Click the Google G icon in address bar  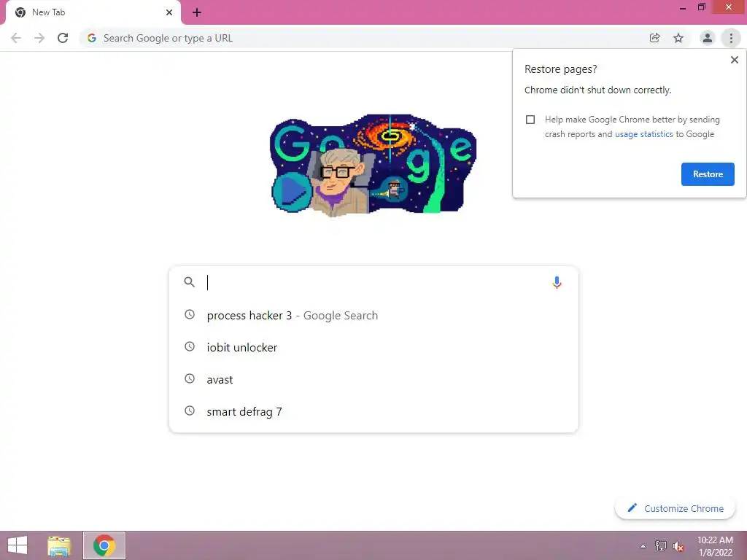tap(92, 38)
